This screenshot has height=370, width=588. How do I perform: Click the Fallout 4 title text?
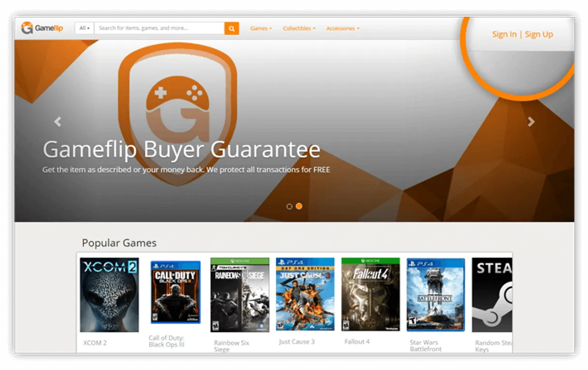tap(357, 342)
